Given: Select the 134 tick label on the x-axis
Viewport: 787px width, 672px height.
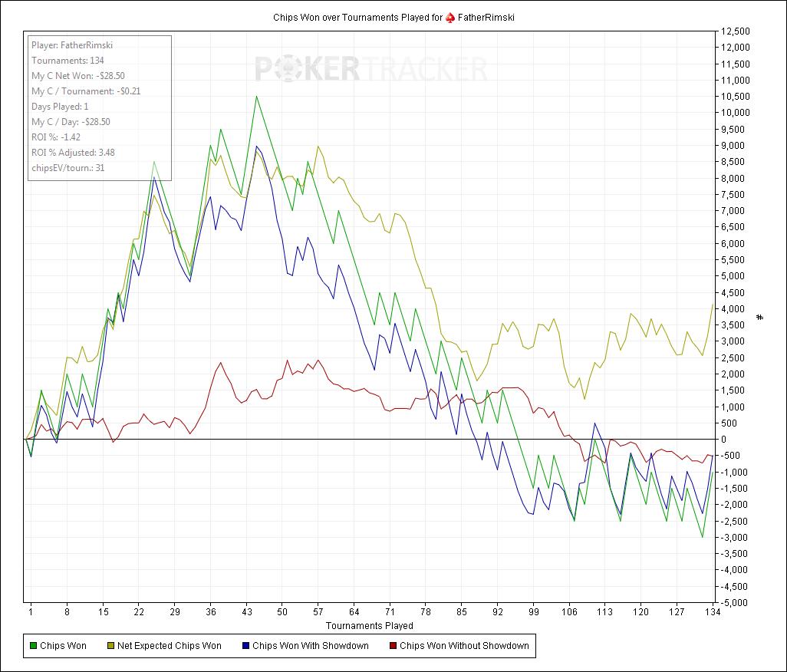Looking at the screenshot, I should [714, 612].
